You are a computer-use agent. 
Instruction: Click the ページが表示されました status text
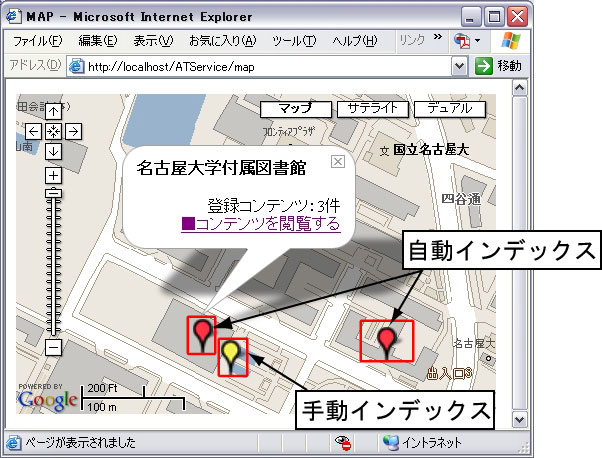[x=81, y=443]
